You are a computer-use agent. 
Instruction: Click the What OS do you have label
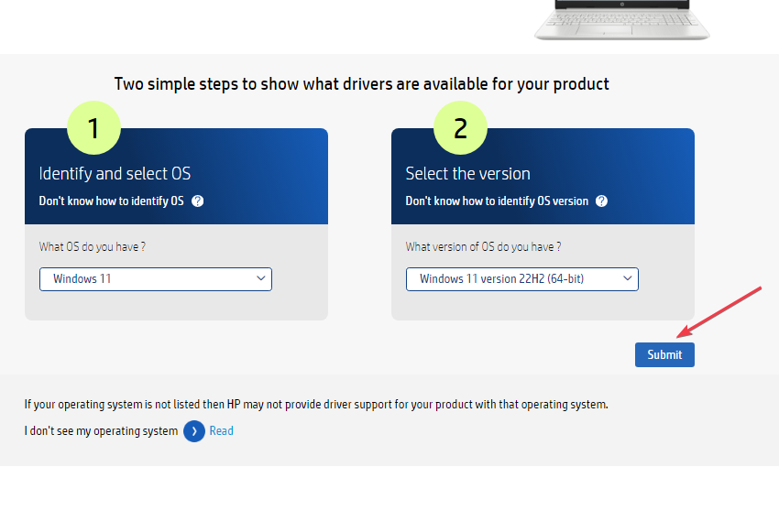(93, 246)
